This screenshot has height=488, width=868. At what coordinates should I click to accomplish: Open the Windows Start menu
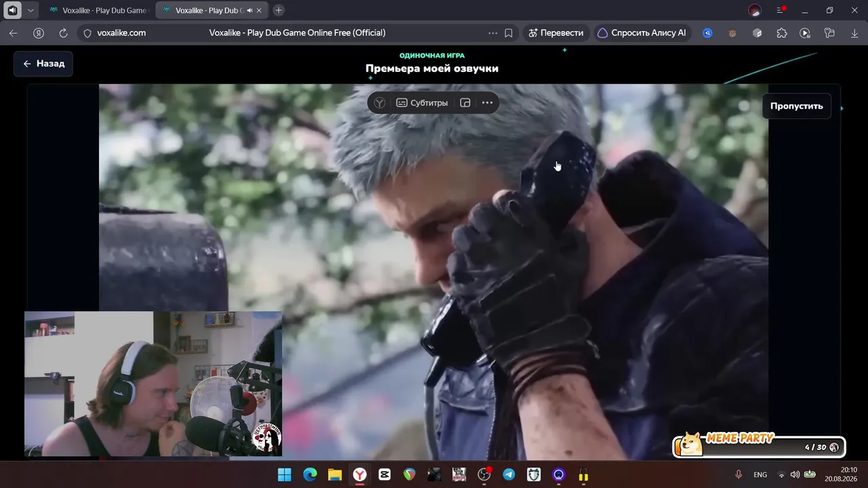click(285, 474)
